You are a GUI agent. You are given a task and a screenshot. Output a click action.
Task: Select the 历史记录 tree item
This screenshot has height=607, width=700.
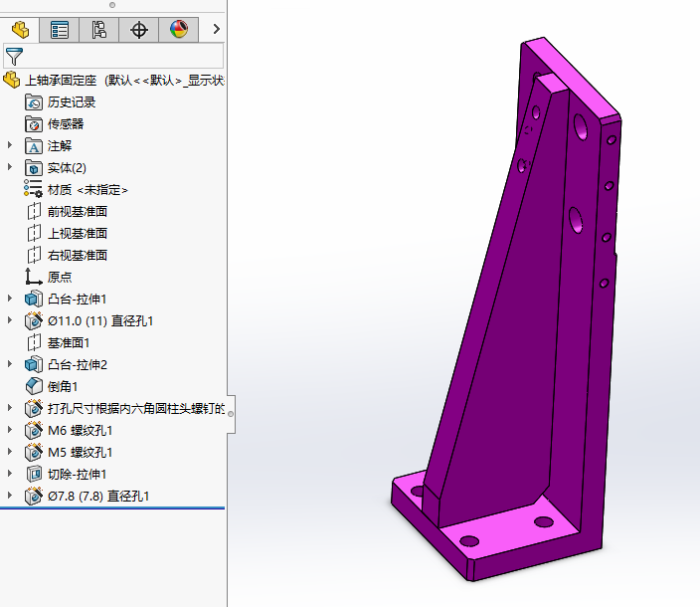coord(72,102)
